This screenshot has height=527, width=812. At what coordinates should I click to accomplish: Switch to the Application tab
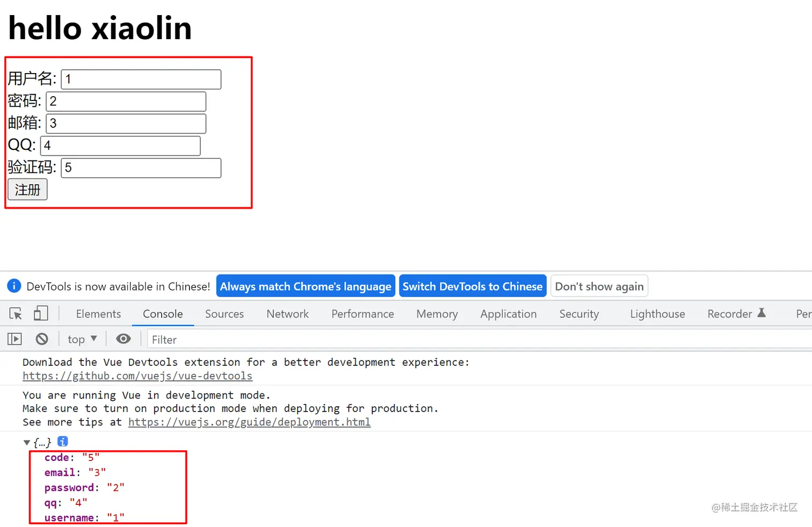(x=509, y=314)
